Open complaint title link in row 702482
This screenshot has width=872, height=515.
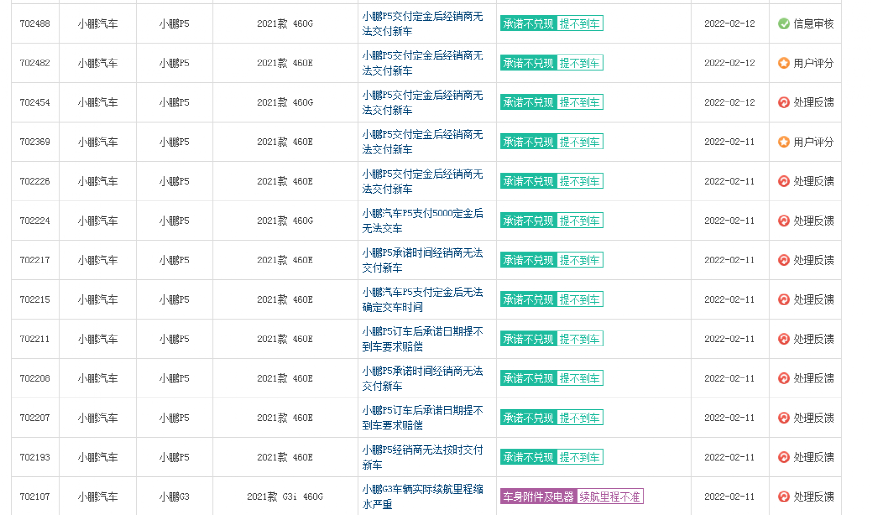pyautogui.click(x=422, y=63)
